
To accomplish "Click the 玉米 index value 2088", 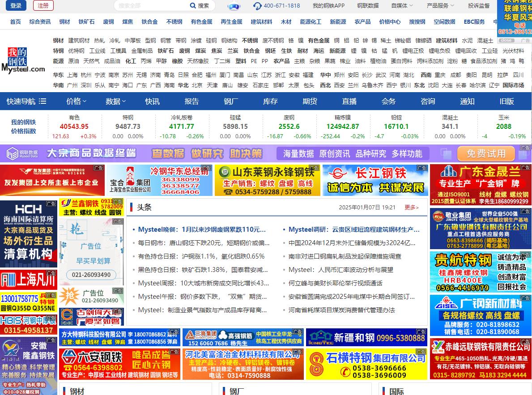I will point(503,126).
